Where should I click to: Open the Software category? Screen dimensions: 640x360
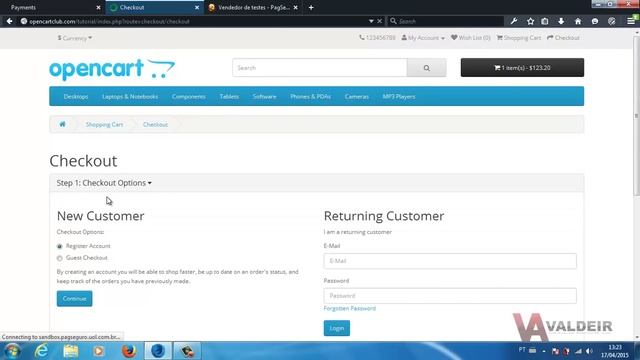(264, 97)
